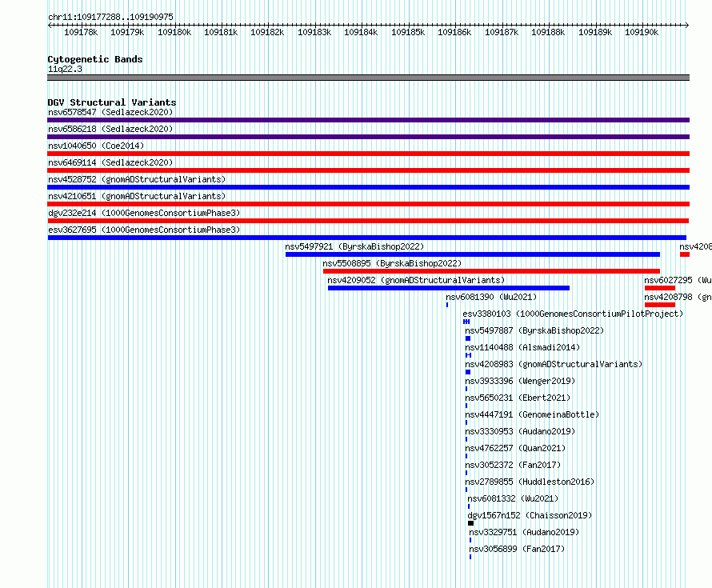Click the red bar under nsv6469114
The width and height of the screenshot is (712, 588).
coord(368,170)
